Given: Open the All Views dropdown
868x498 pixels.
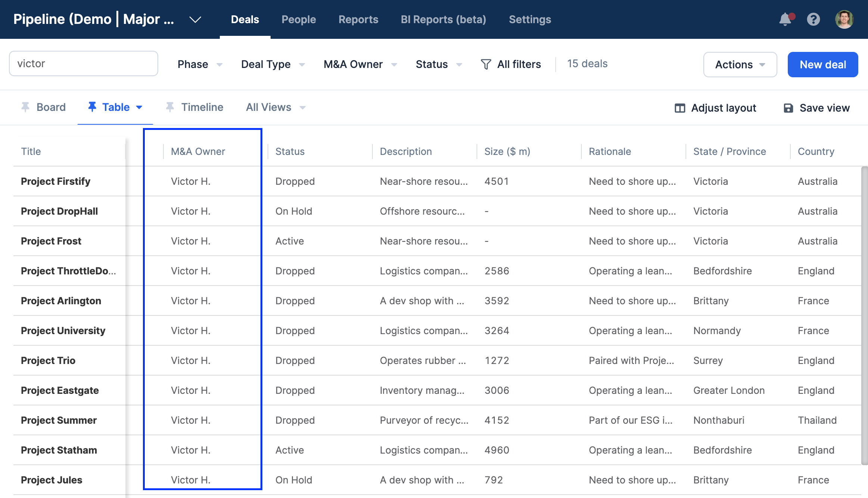Looking at the screenshot, I should [x=275, y=107].
